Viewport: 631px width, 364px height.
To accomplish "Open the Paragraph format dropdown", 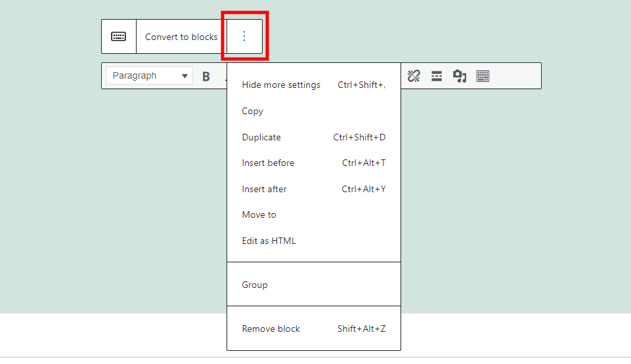I will 148,76.
